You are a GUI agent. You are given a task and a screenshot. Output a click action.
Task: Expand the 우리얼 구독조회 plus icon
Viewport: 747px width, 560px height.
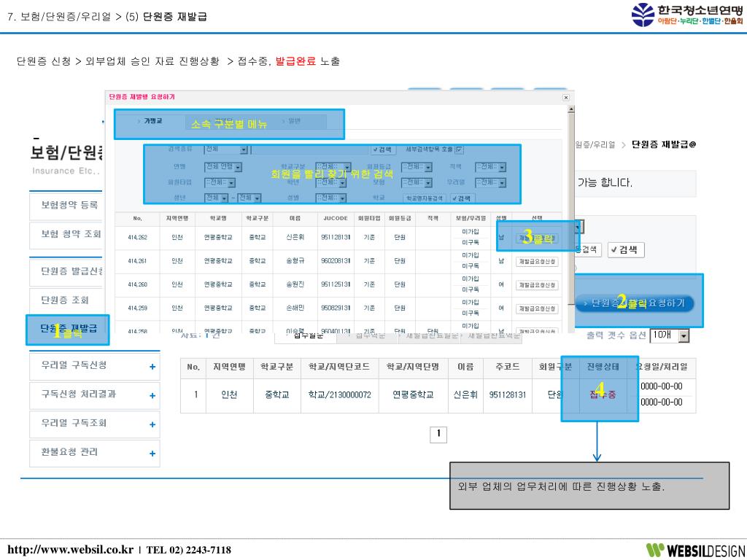tap(152, 425)
